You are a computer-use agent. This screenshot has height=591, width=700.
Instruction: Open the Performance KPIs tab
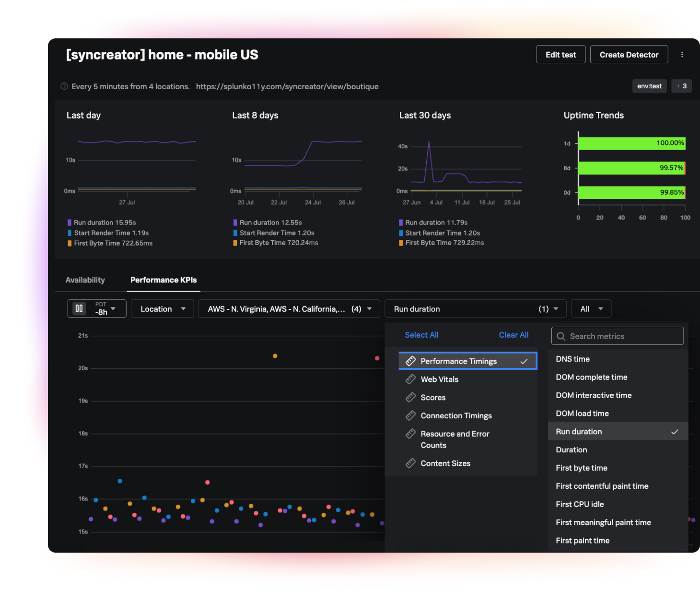tap(163, 280)
